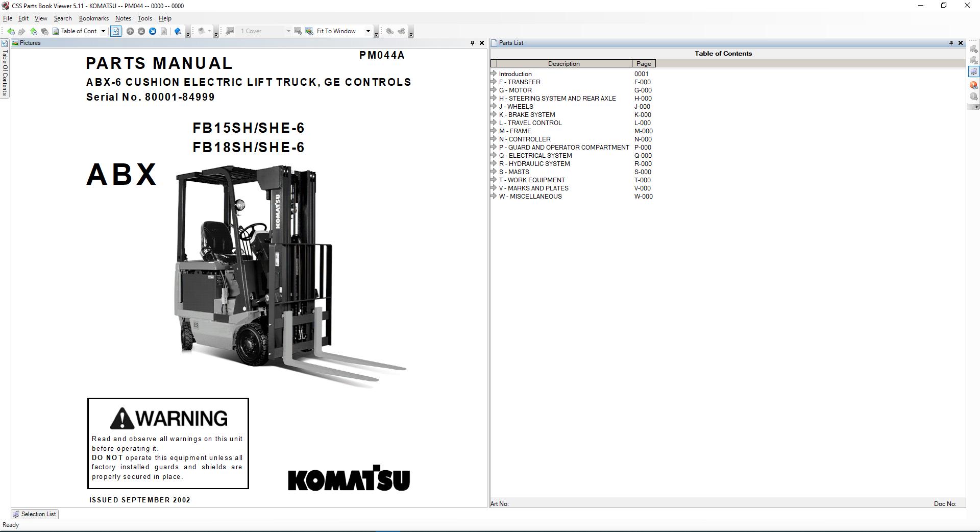Open the Q - ELECTRICAL SYSTEM section
This screenshot has height=532, width=980.
click(536, 155)
